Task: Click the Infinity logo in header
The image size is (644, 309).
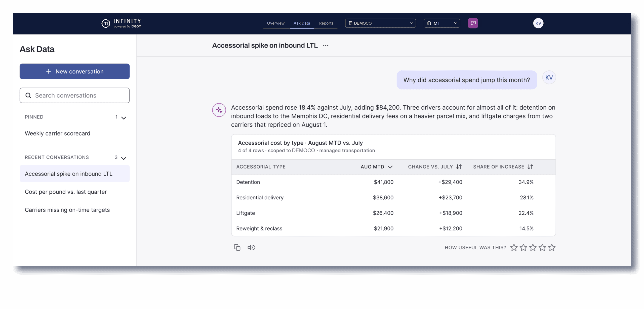Action: click(x=121, y=23)
